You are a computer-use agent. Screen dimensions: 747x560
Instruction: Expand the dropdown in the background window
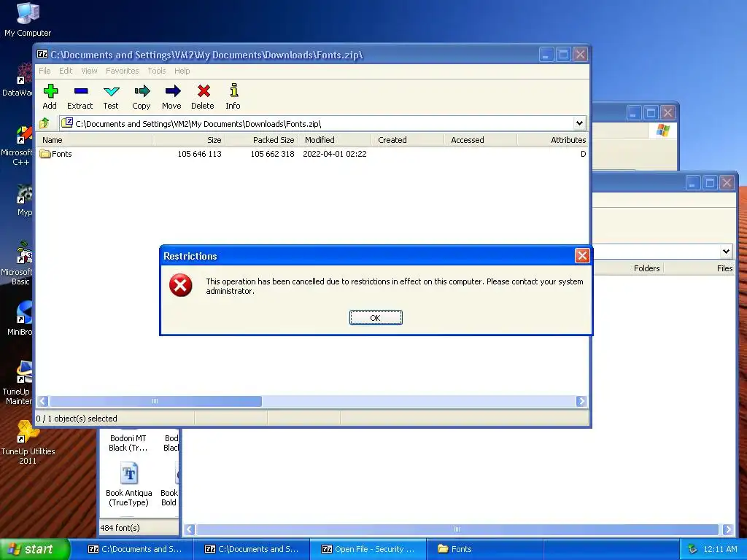coord(726,251)
